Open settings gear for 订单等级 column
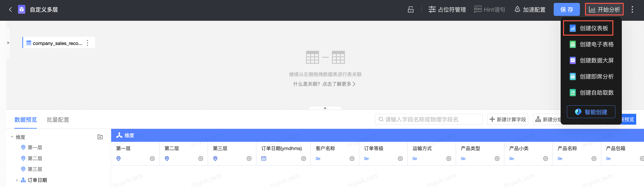Screen dimensions: 644x187 [400, 159]
